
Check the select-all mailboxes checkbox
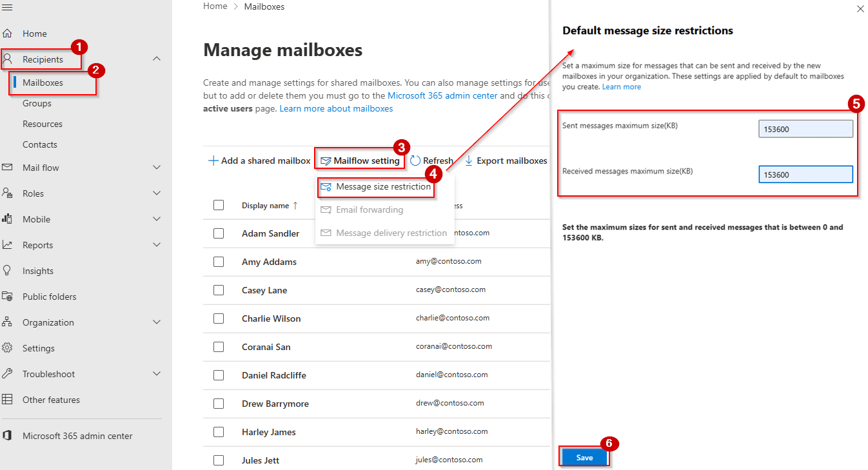tap(219, 205)
